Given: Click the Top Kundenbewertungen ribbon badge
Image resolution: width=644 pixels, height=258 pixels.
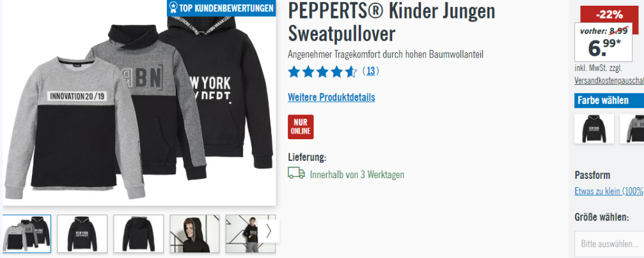Looking at the screenshot, I should (x=221, y=8).
